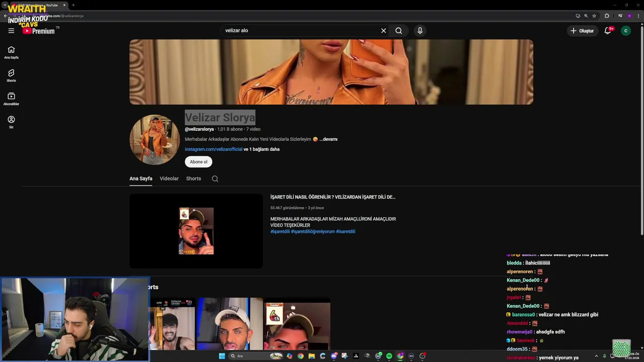Screen dimensions: 644x362
Task: Show hidden system tray icons
Action: tap(596, 356)
